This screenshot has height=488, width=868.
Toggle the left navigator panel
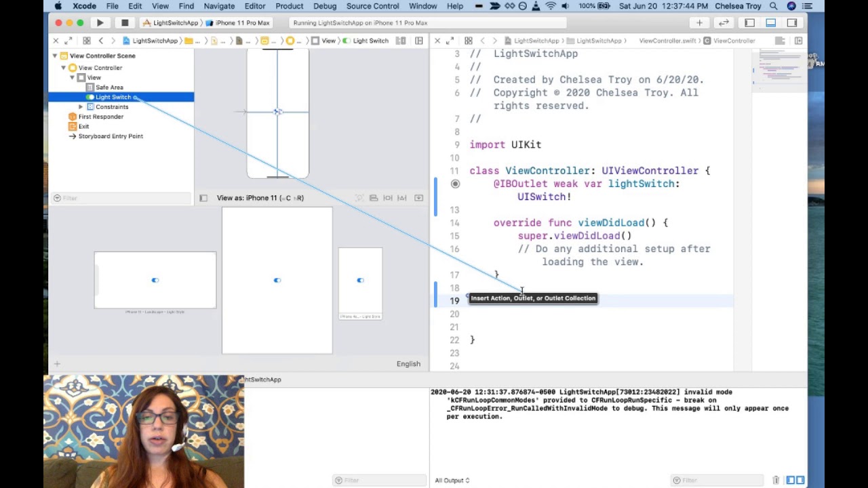pyautogui.click(x=749, y=23)
